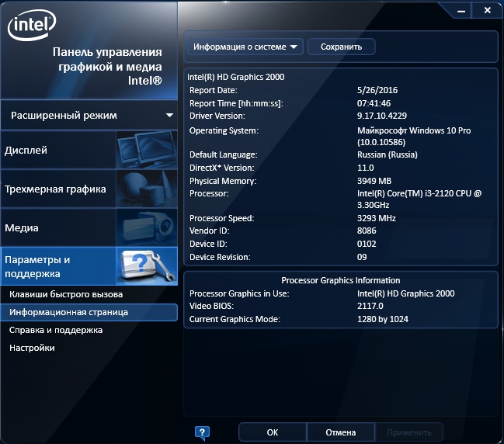Confirm with the OK button
Viewport: 504px width, 444px height.
(272, 432)
